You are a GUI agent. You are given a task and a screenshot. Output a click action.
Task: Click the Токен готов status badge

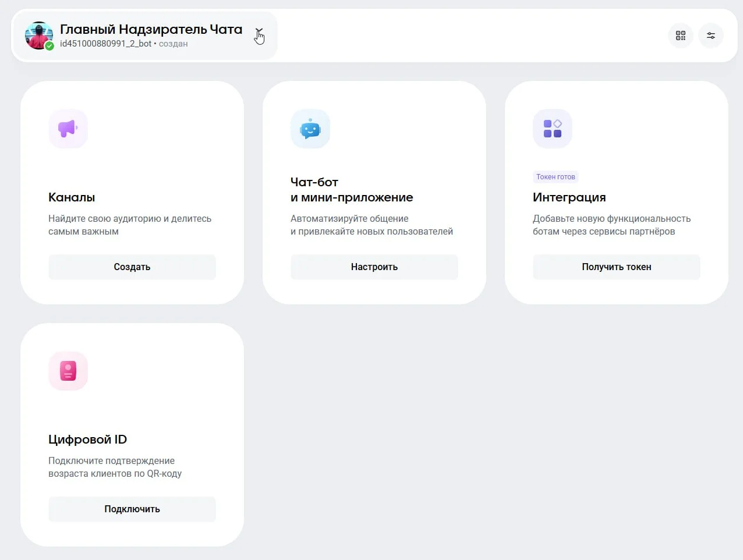pyautogui.click(x=556, y=177)
